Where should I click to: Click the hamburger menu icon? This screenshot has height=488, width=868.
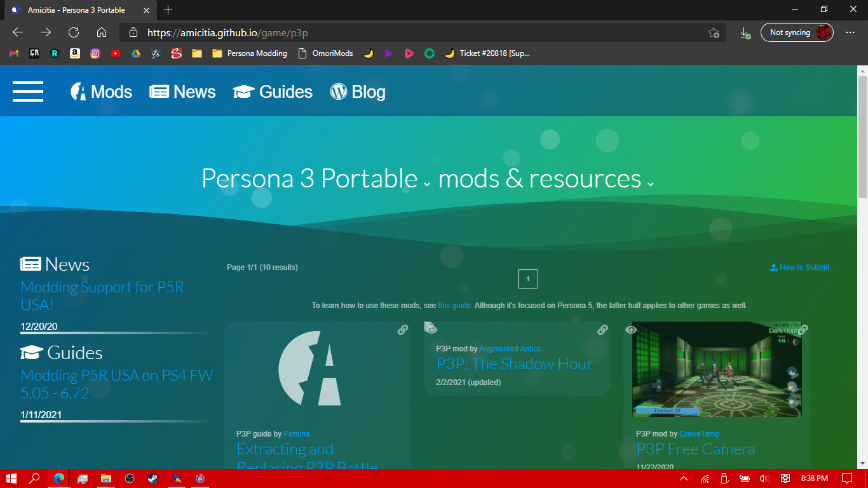point(28,91)
